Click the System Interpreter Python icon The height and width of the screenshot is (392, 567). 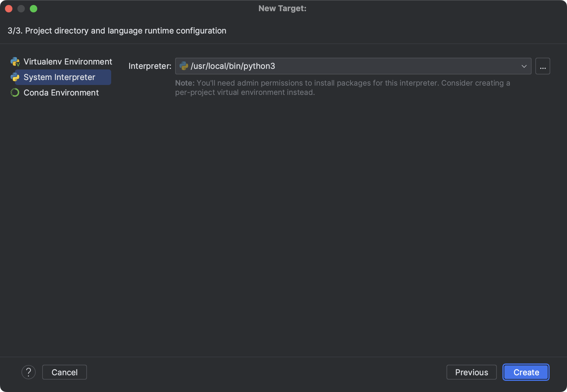(x=15, y=77)
